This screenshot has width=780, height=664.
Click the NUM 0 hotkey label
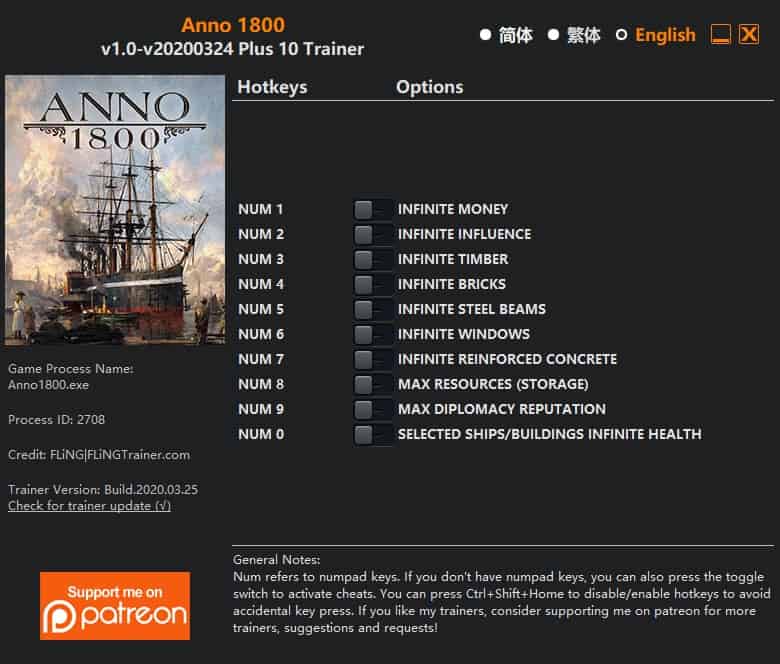click(261, 434)
